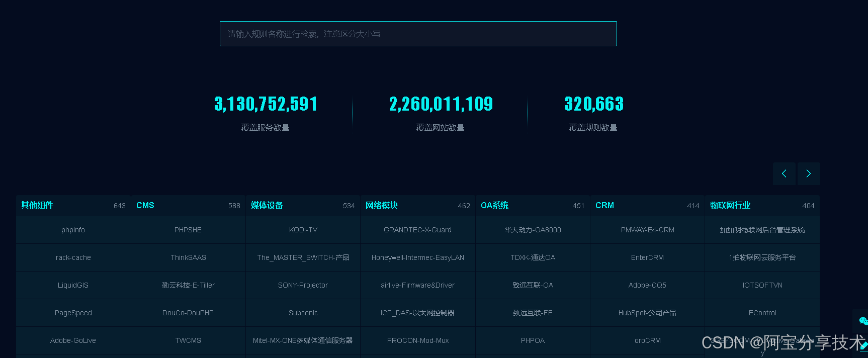The image size is (868, 358).
Task: Click the 2,260,011,109 website count
Action: pos(441,104)
